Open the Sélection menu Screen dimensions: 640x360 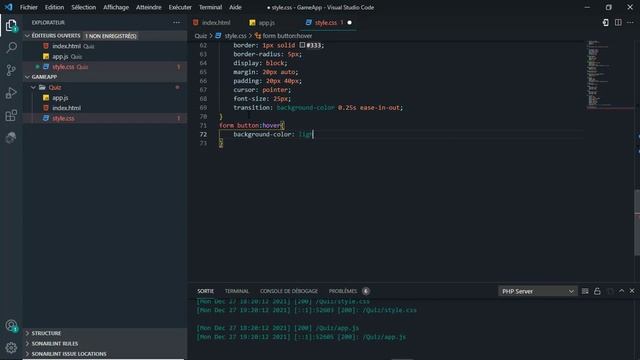(x=84, y=7)
